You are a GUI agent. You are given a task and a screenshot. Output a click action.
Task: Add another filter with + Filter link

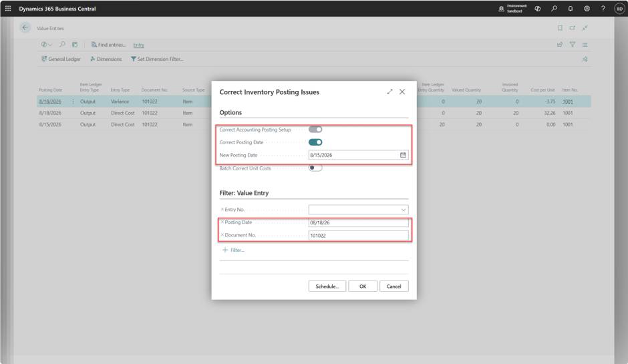(x=233, y=250)
